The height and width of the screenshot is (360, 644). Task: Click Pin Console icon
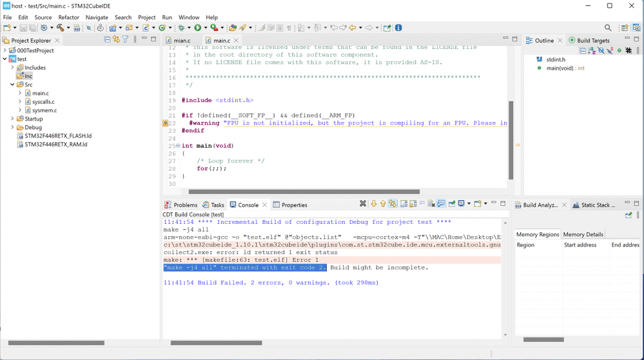[x=452, y=203]
